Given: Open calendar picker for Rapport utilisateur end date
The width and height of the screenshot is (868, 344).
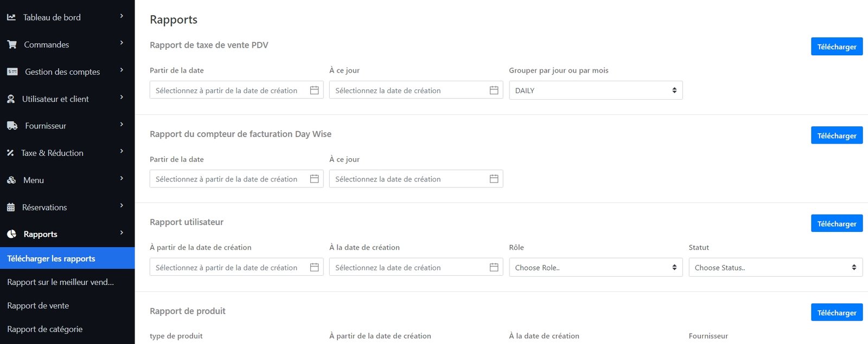Looking at the screenshot, I should point(494,267).
